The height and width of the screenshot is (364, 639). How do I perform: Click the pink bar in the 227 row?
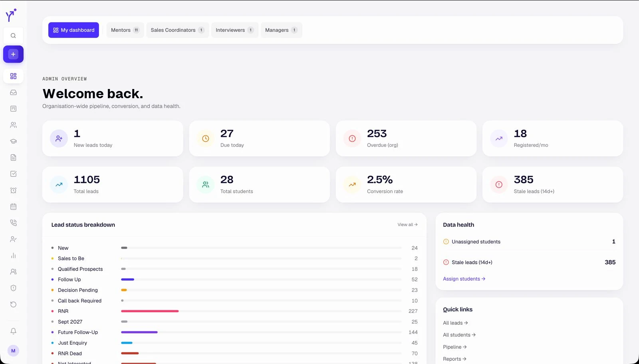pos(150,311)
